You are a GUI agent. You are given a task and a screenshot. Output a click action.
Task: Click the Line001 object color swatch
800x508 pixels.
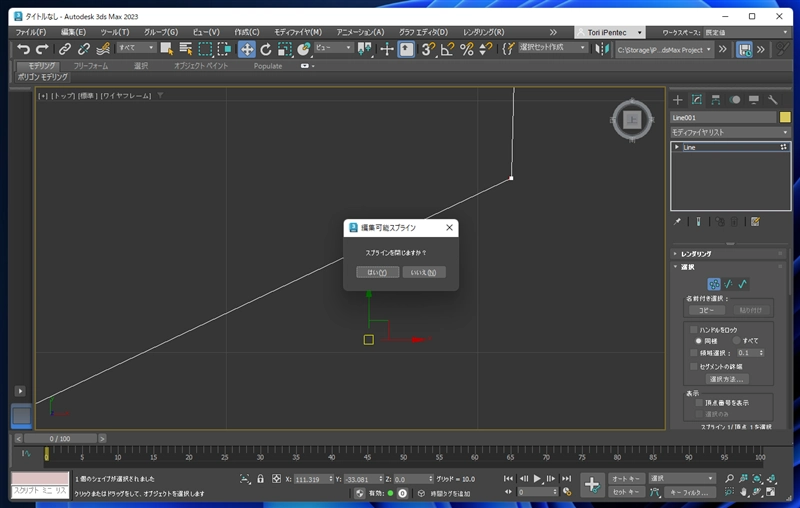pyautogui.click(x=785, y=117)
